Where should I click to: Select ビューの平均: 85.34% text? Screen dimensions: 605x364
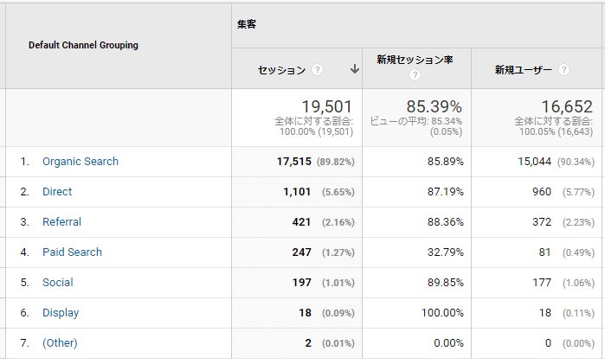point(416,121)
